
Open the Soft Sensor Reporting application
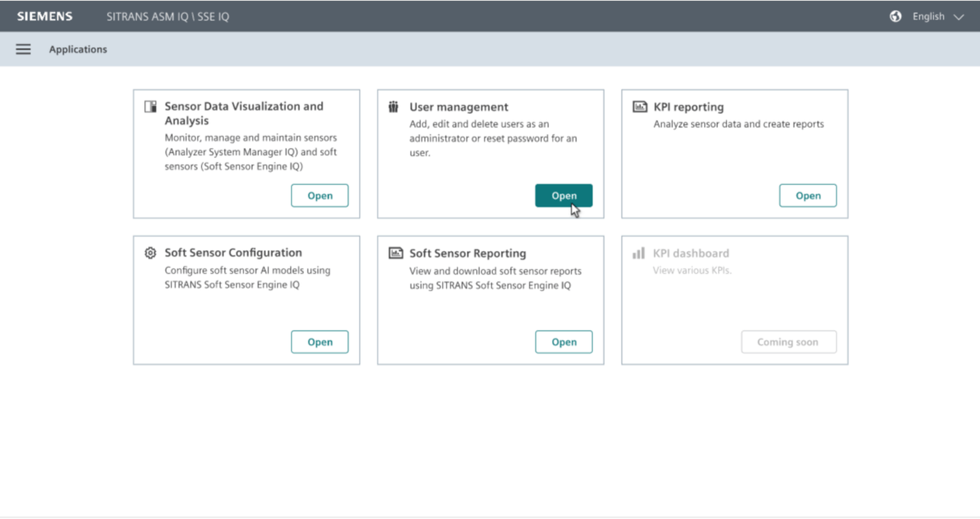point(564,342)
